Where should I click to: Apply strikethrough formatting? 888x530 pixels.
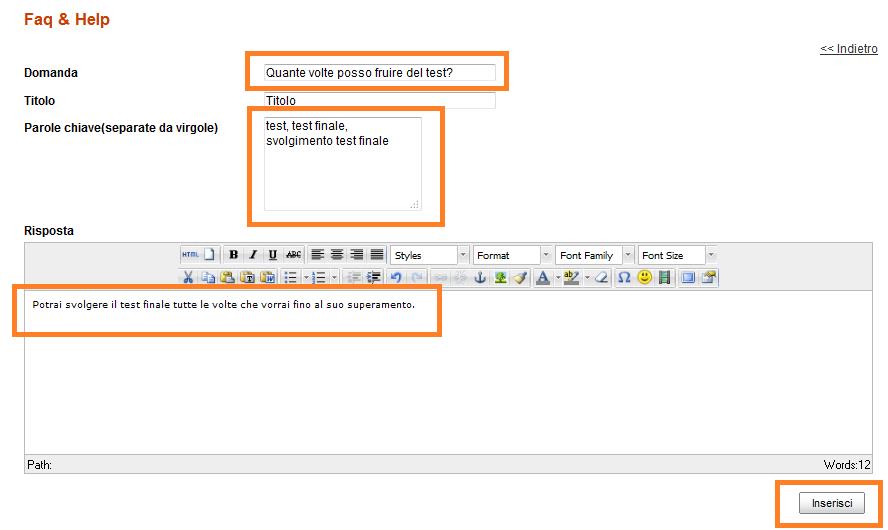click(x=293, y=255)
